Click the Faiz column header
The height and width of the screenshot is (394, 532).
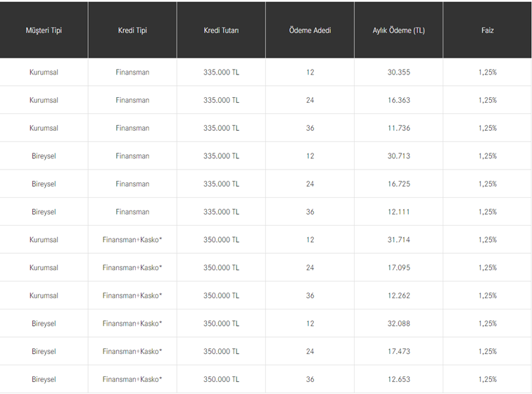(x=487, y=31)
